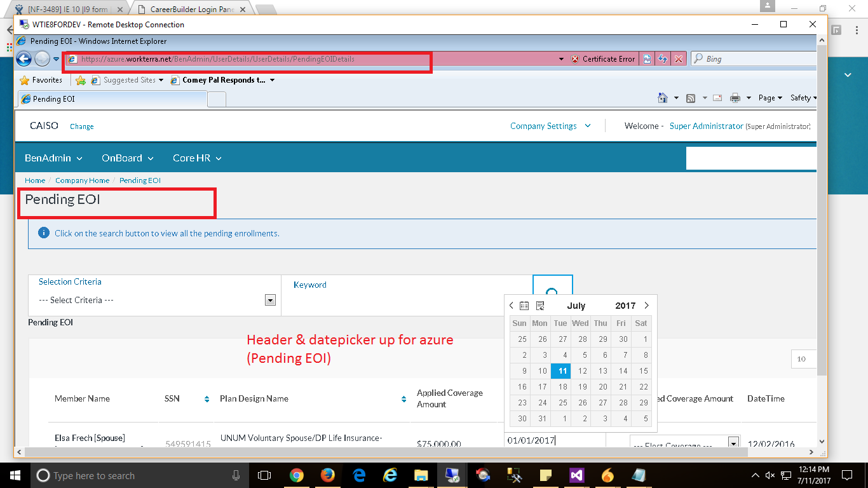Click the IE back navigation arrow

pos(24,59)
